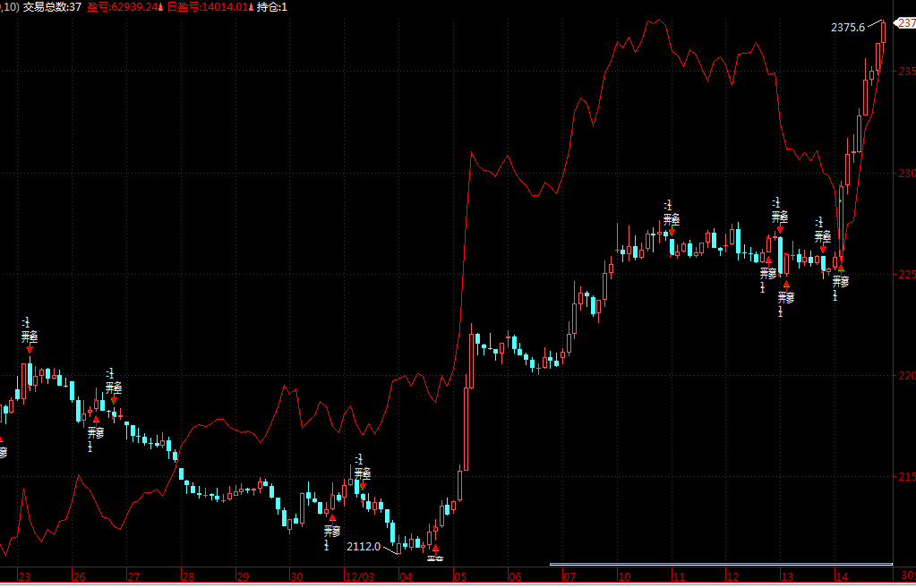Image resolution: width=916 pixels, height=588 pixels.
Task: Select the 06 date label
Action: coord(515,577)
